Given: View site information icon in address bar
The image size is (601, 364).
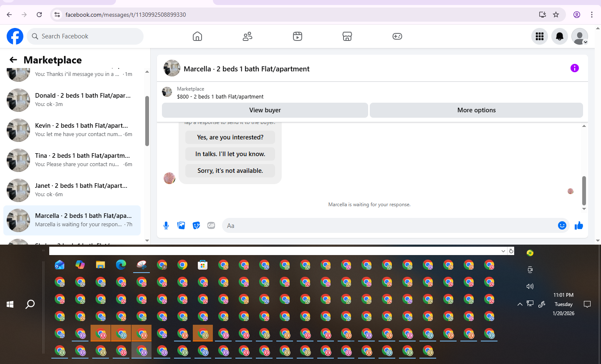Looking at the screenshot, I should (57, 15).
